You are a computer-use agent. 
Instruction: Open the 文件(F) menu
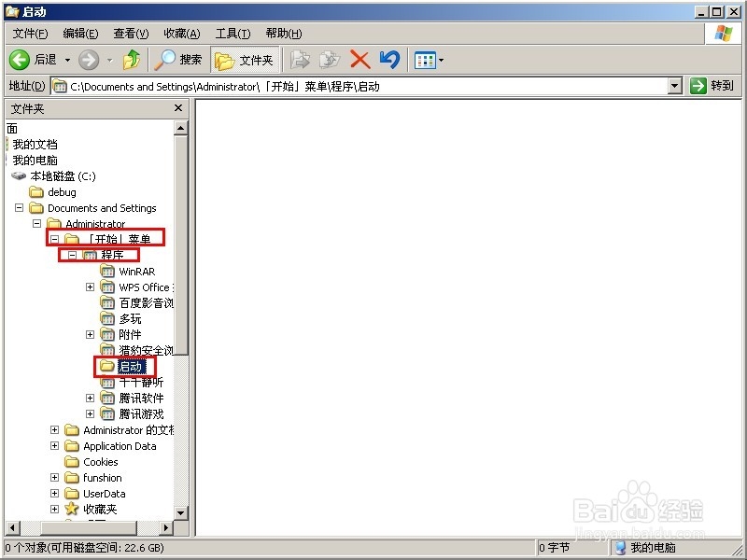[x=30, y=34]
